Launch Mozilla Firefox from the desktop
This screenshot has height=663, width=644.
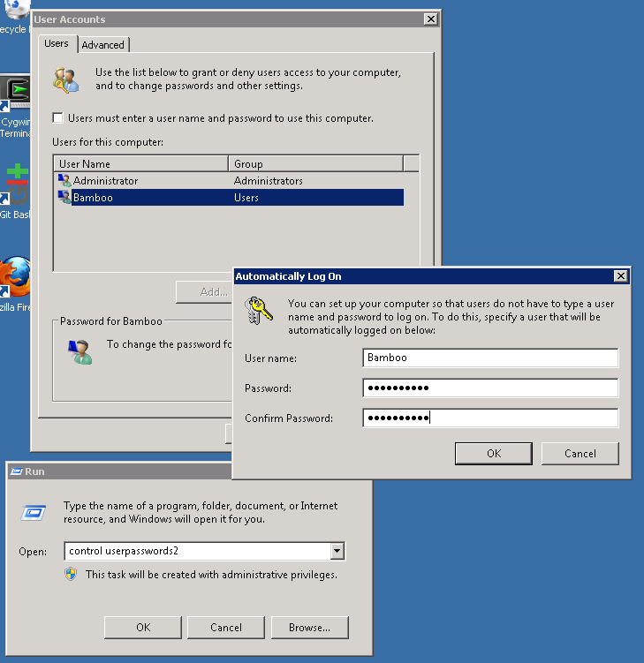tap(15, 276)
